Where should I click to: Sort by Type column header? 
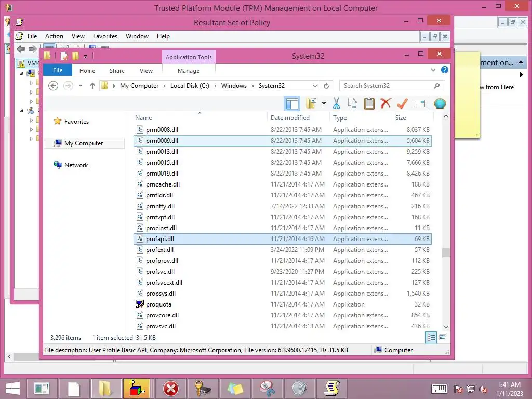click(361, 118)
